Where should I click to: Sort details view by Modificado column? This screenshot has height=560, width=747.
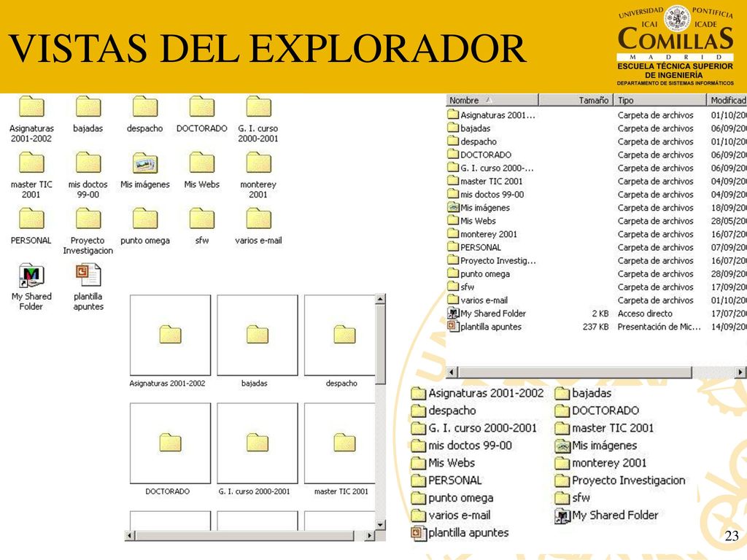(727, 101)
